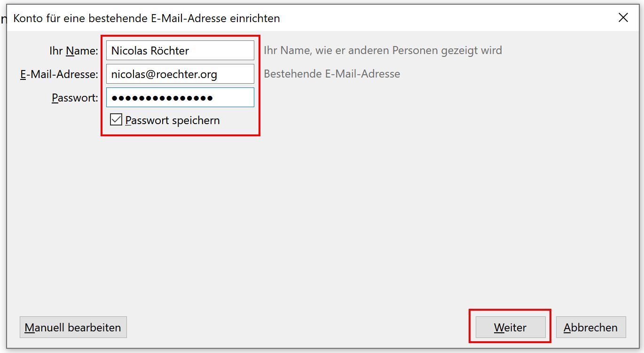Toggle the 'Passwort speichern' checkbox
Image resolution: width=644 pixels, height=353 pixels.
tap(116, 119)
